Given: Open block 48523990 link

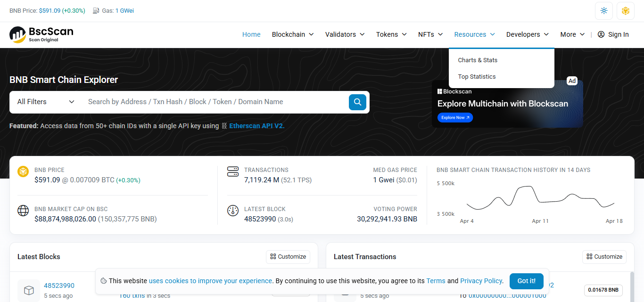Looking at the screenshot, I should click(59, 286).
